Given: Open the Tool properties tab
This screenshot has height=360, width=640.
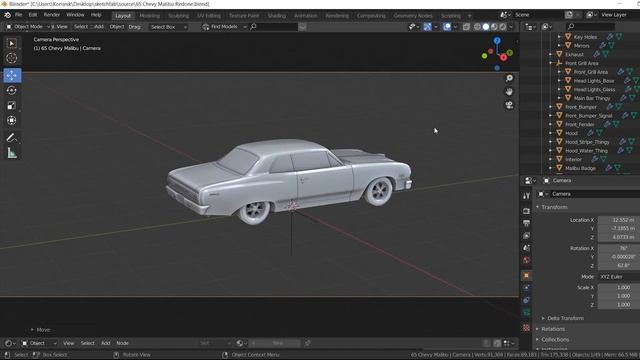Looking at the screenshot, I should (x=526, y=196).
